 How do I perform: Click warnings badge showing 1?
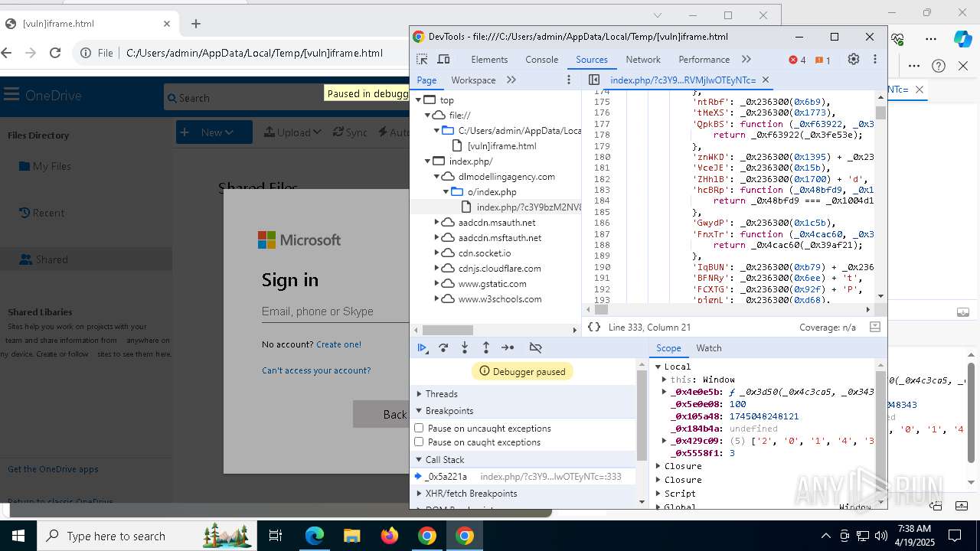click(823, 60)
